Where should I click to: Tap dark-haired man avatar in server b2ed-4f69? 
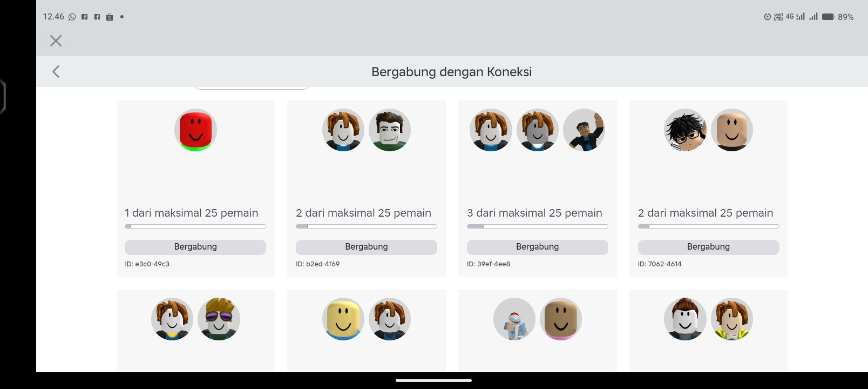(x=390, y=130)
